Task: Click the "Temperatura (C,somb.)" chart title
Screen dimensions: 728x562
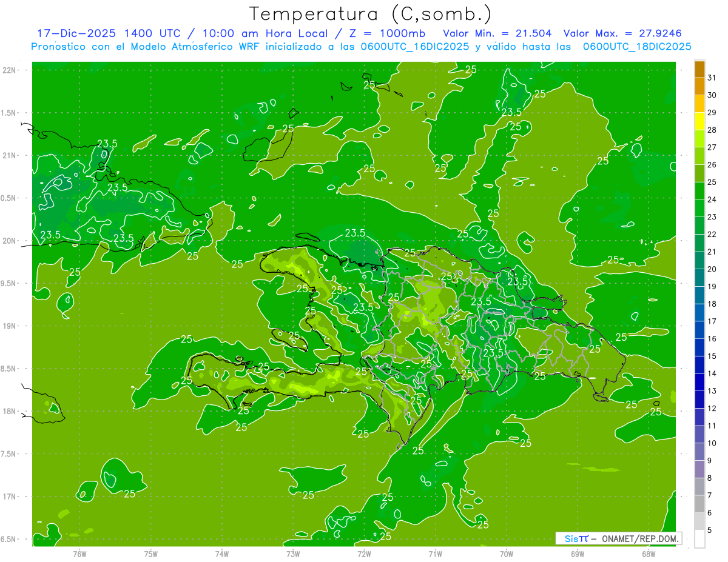Action: (x=370, y=15)
